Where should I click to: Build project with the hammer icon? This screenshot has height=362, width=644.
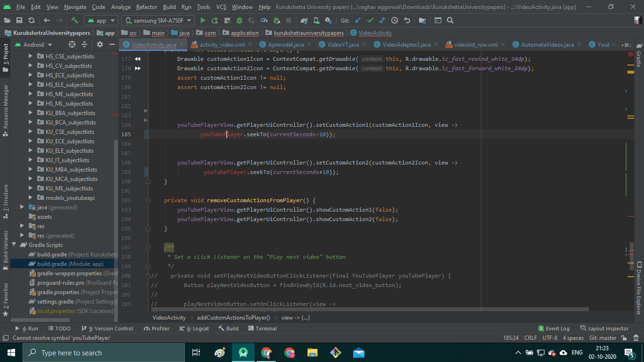(x=74, y=20)
